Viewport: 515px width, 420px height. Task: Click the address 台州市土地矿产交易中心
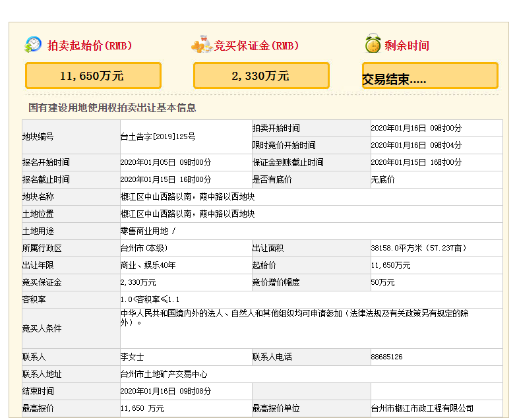click(164, 374)
